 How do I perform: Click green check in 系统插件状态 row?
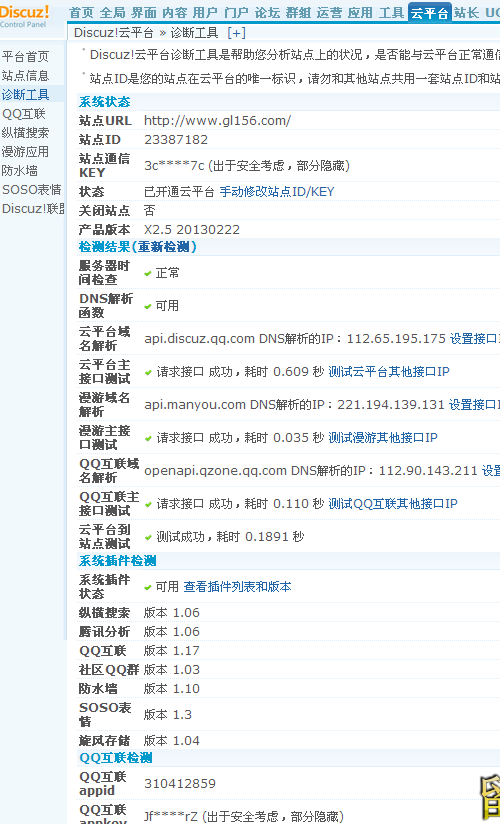[148, 588]
